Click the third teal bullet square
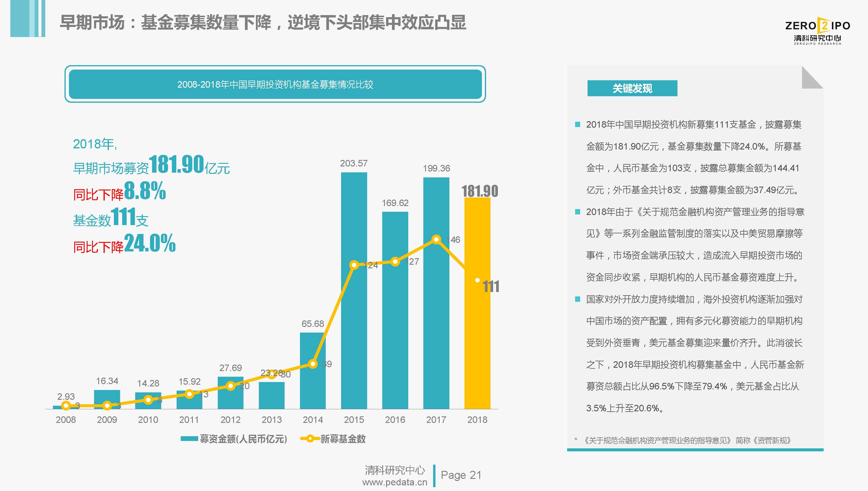Image resolution: width=868 pixels, height=491 pixels. tap(577, 299)
